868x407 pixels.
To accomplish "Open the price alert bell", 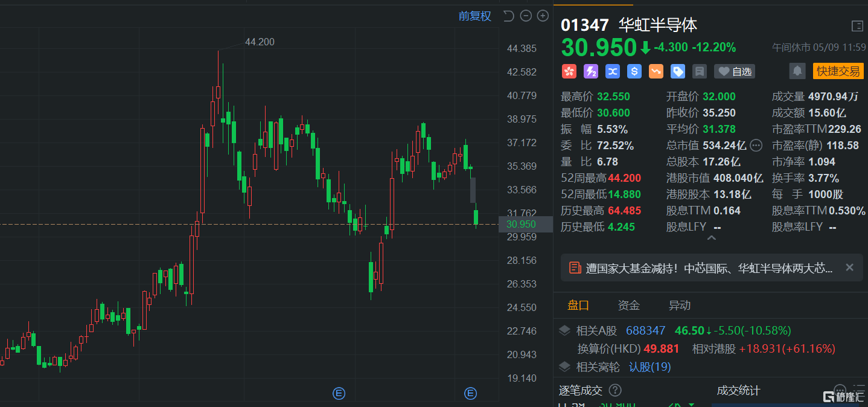I will click(x=797, y=71).
